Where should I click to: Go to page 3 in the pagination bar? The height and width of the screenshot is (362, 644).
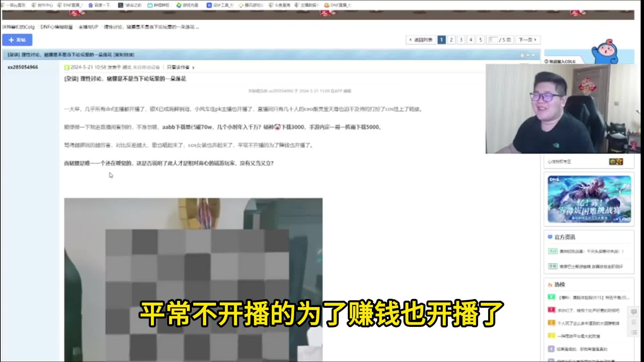[461, 39]
